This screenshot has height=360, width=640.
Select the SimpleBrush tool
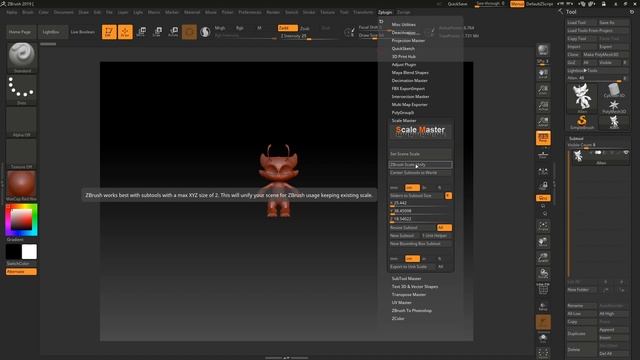(x=582, y=122)
